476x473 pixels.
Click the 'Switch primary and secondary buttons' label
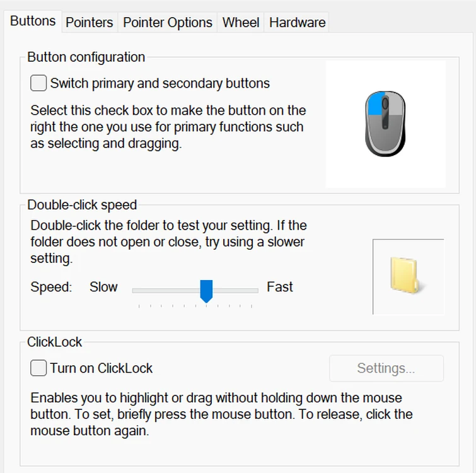(x=160, y=83)
